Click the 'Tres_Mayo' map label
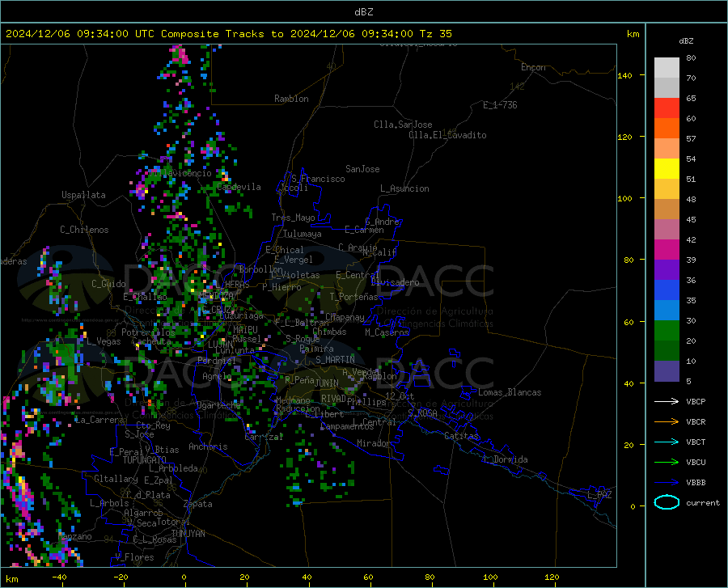This screenshot has width=728, height=588. click(293, 218)
